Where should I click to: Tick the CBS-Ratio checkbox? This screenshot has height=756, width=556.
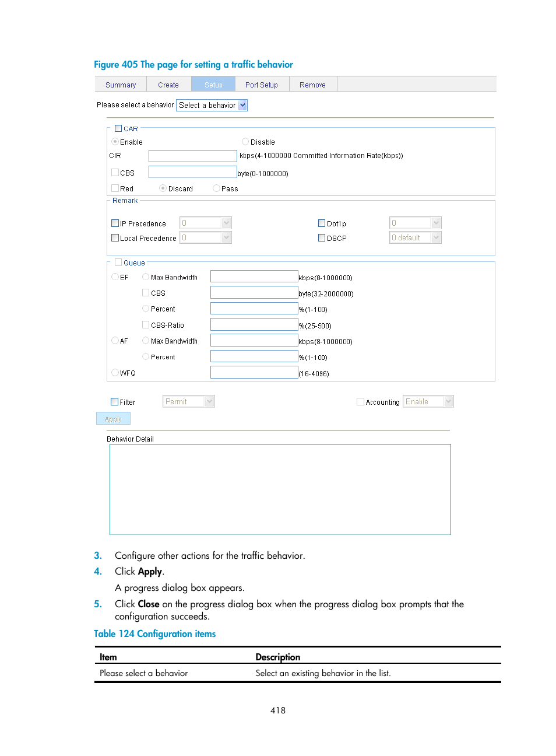[146, 325]
